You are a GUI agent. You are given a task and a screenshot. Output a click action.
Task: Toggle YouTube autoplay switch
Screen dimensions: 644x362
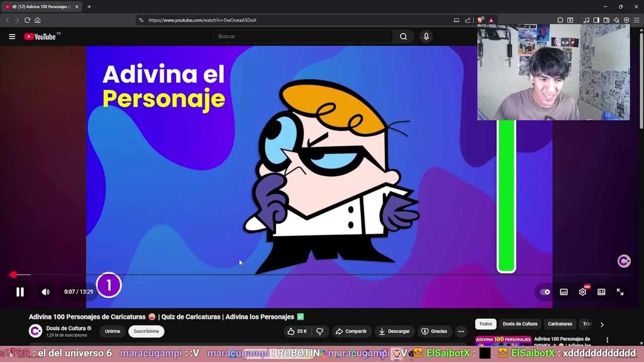pyautogui.click(x=545, y=292)
